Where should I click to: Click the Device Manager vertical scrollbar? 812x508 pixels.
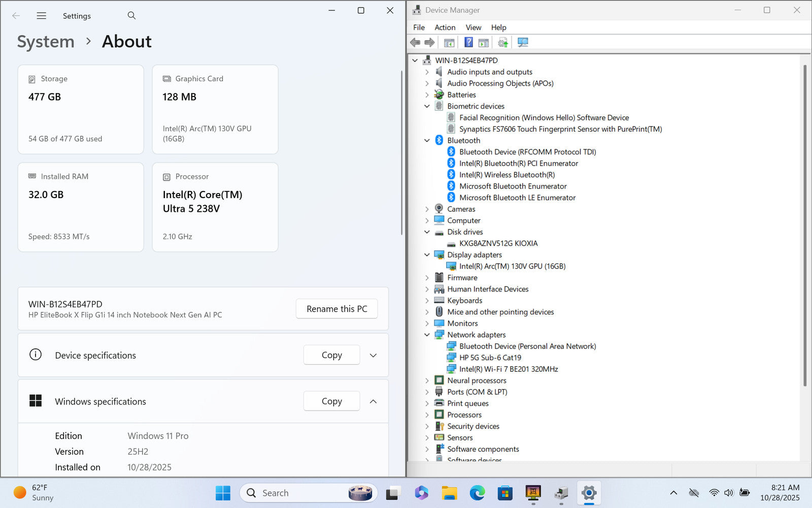pos(804,224)
